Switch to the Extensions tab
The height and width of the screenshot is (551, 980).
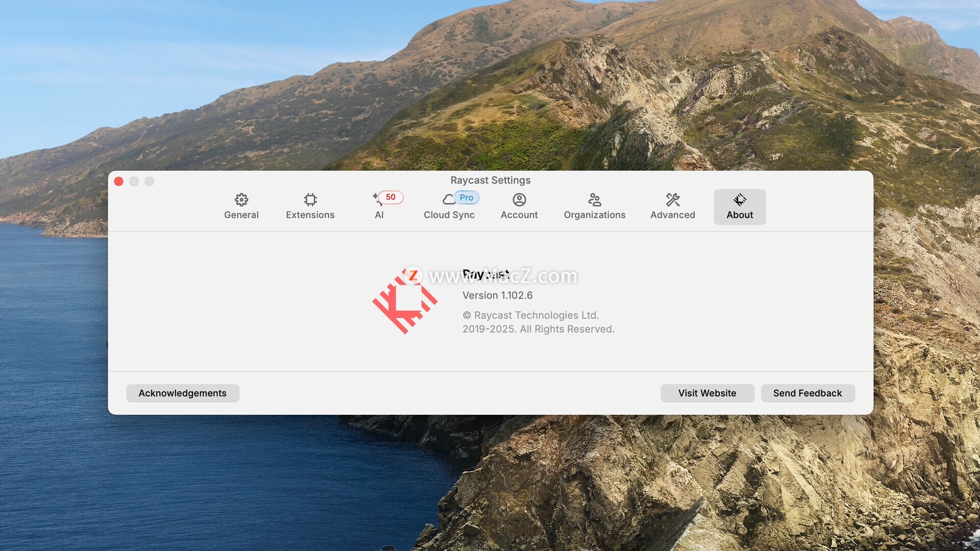(310, 207)
